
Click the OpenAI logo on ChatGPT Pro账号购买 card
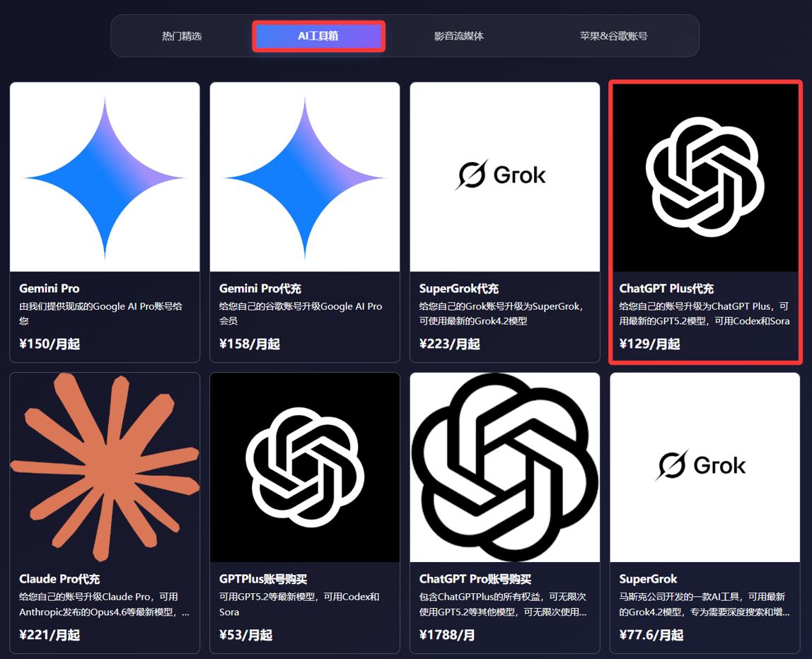pyautogui.click(x=505, y=467)
